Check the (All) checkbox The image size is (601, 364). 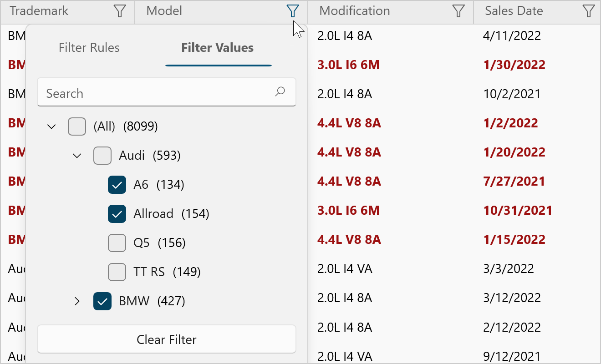pos(76,126)
